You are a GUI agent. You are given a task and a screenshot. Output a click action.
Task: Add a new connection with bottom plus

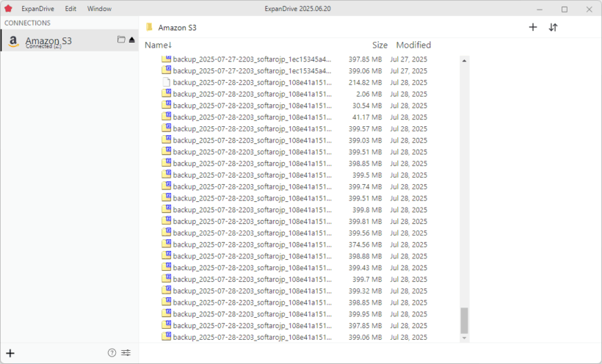coord(10,353)
